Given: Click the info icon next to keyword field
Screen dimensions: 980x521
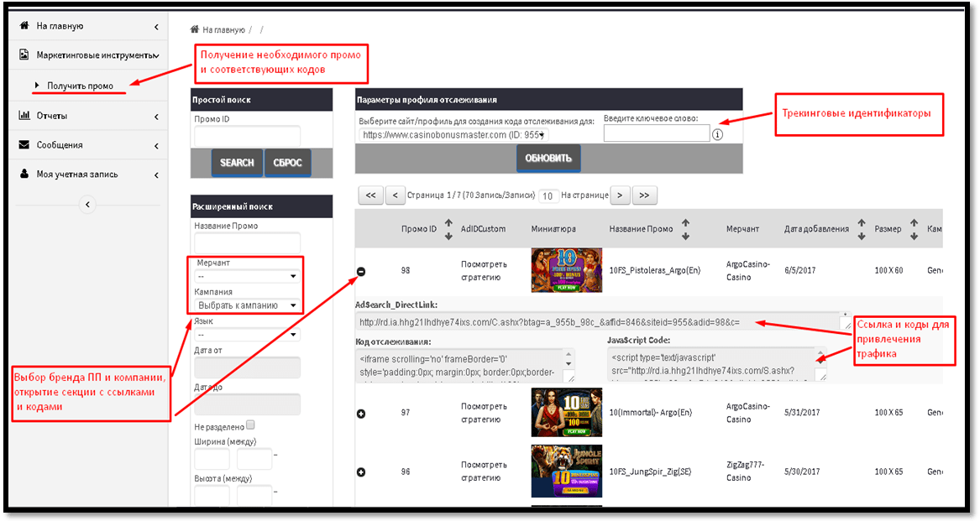Looking at the screenshot, I should pos(717,134).
